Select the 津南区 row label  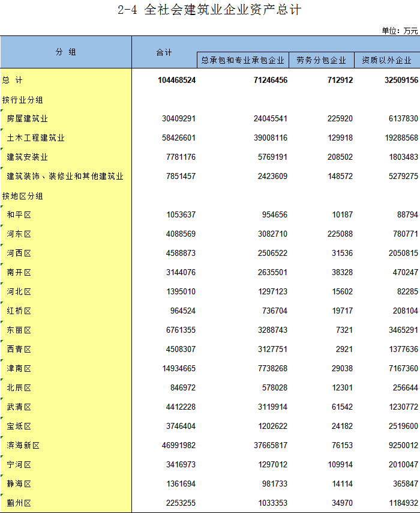[19, 369]
